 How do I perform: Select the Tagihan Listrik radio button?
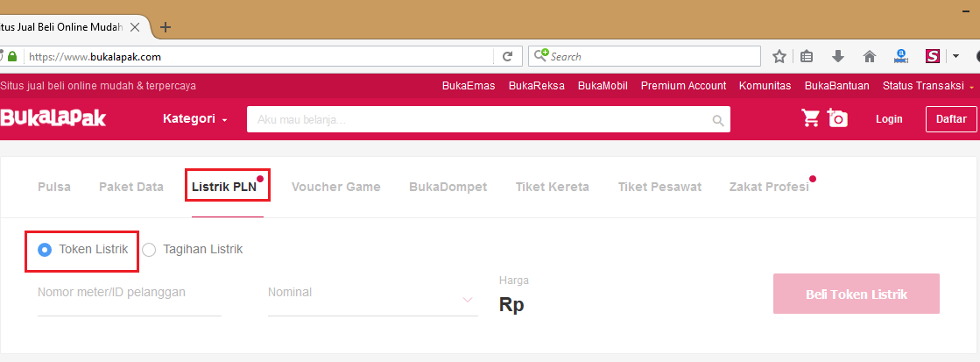[149, 250]
